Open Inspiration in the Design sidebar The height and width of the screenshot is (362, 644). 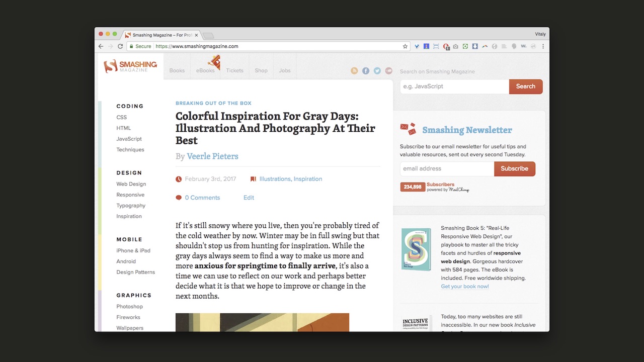tap(129, 216)
